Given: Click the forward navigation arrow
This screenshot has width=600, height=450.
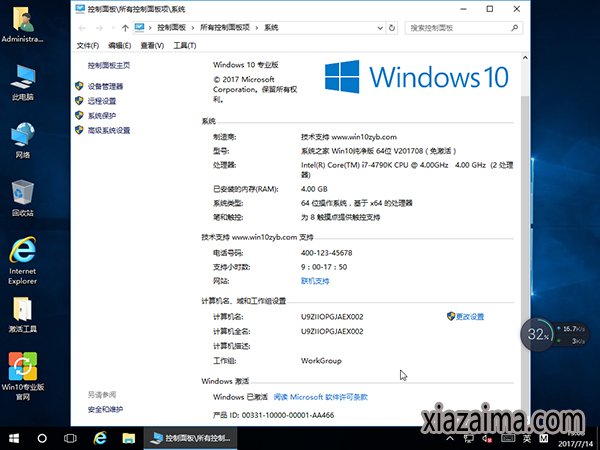Looking at the screenshot, I should 99,28.
